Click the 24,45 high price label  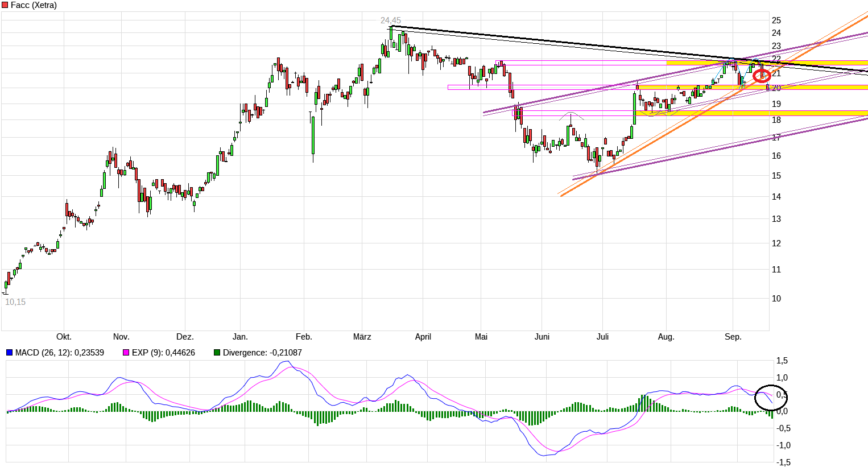[391, 20]
